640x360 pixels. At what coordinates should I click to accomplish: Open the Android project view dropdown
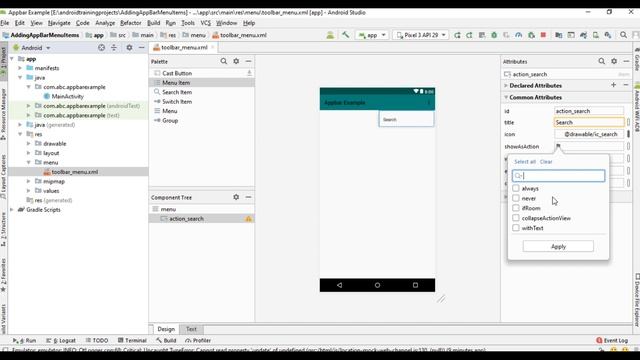(32, 48)
